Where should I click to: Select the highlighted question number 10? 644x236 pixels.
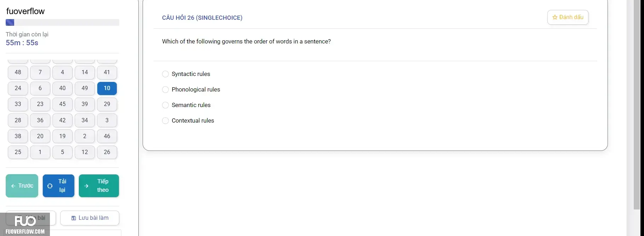coord(107,88)
